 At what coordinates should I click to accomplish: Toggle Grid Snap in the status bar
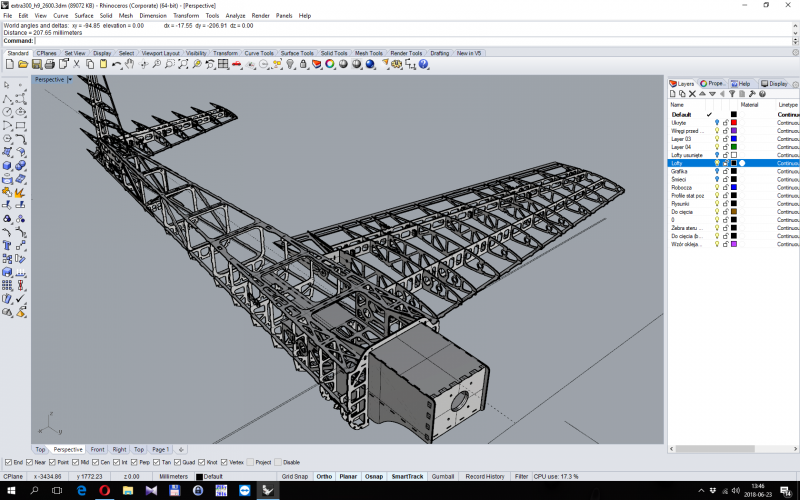point(294,476)
